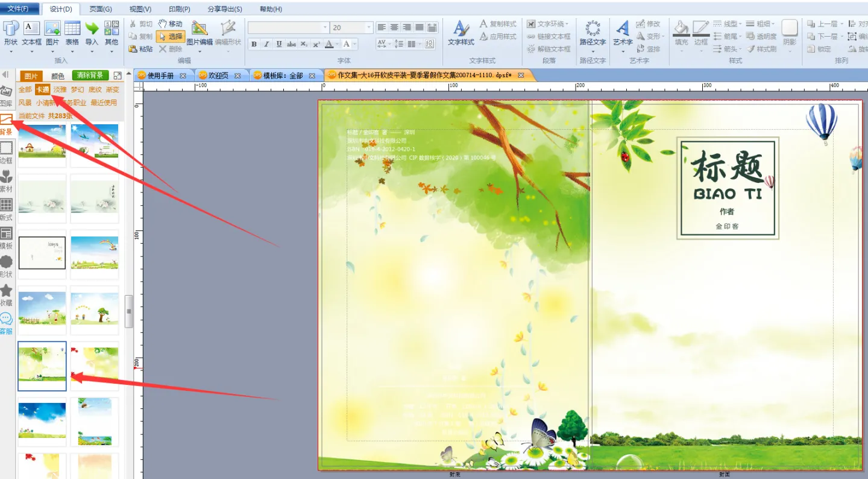Open font color dropdown arrow
868x479 pixels.
coord(338,44)
